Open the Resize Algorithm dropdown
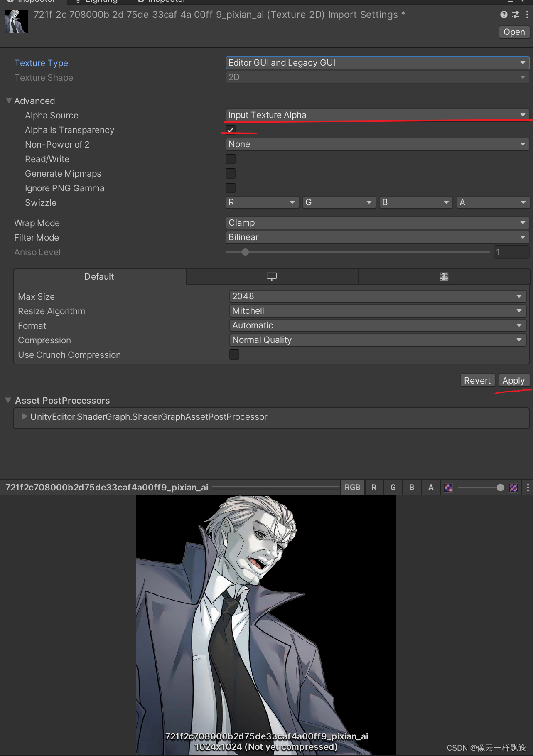The image size is (533, 756). click(378, 311)
